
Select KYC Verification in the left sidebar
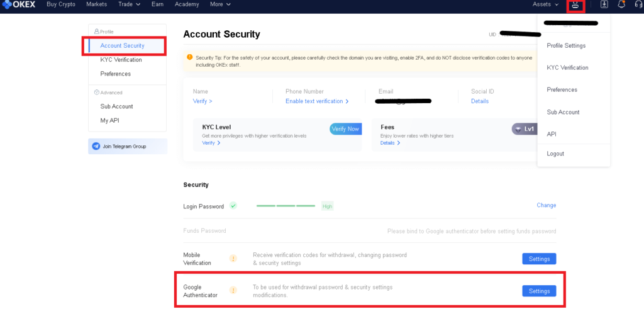tap(121, 60)
